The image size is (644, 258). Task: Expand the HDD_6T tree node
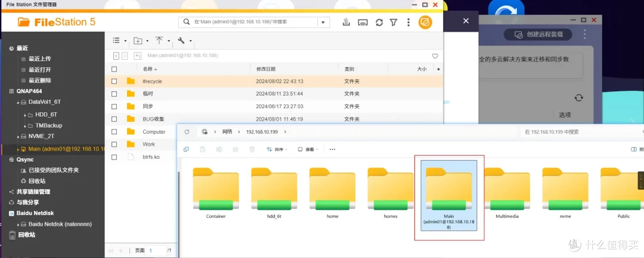point(24,115)
